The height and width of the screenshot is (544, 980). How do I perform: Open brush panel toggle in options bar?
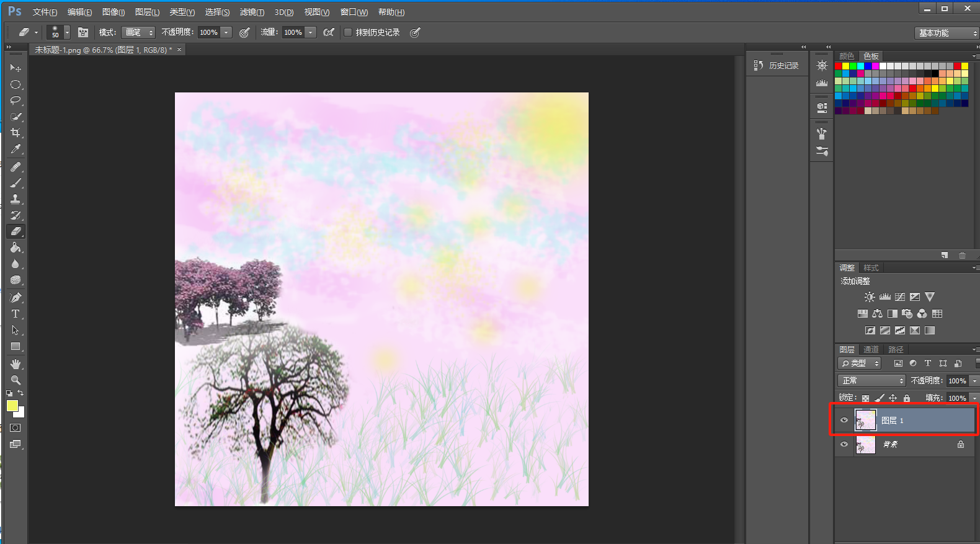83,32
